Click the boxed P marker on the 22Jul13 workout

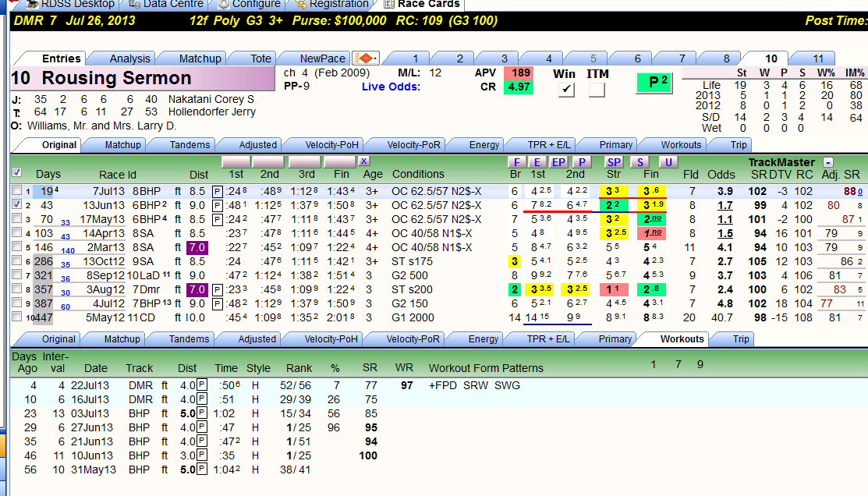click(202, 384)
